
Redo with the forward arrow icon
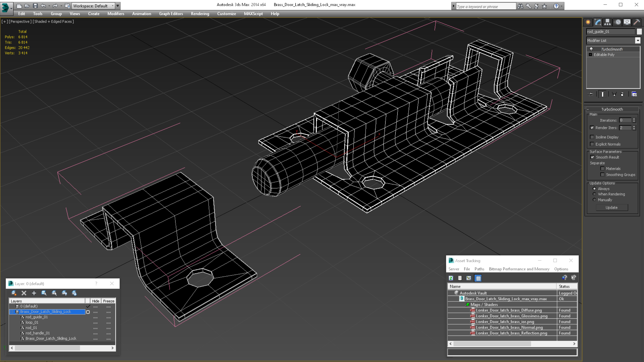[55, 6]
